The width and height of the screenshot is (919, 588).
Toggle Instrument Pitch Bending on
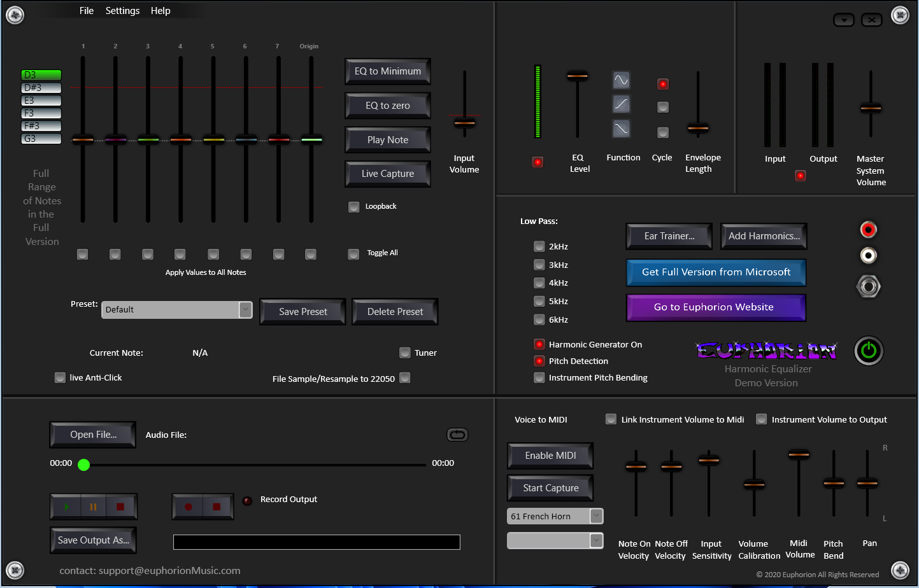click(x=539, y=377)
